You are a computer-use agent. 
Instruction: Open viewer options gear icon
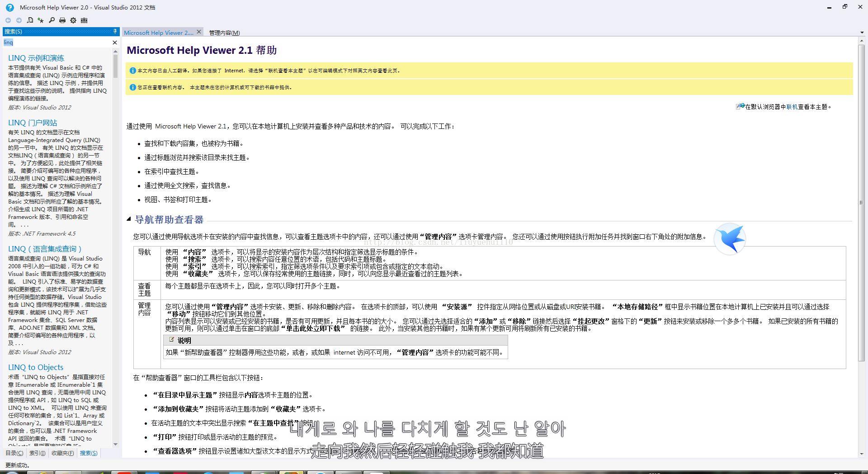tap(73, 20)
